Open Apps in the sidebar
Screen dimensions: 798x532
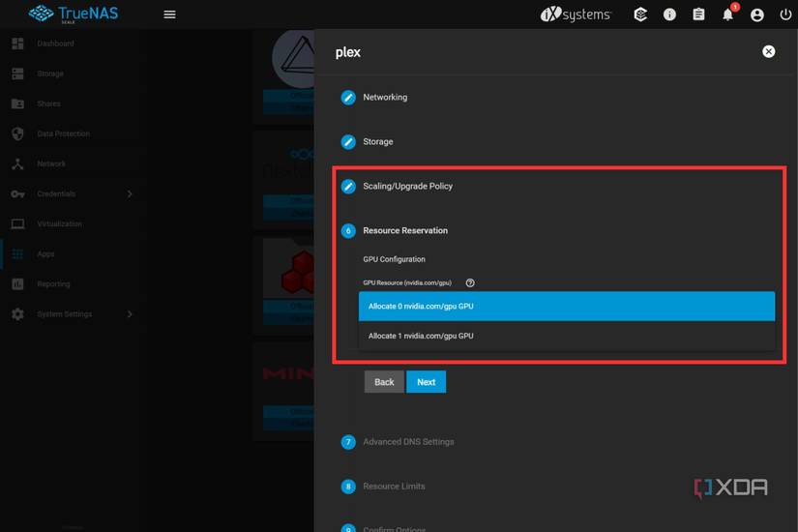(45, 253)
